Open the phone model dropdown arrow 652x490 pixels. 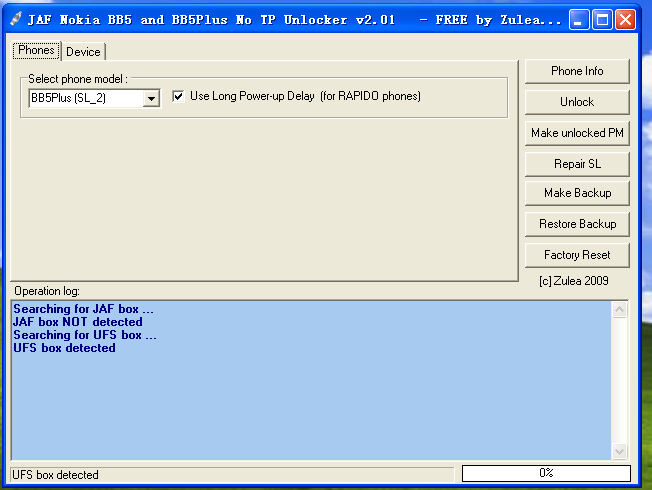click(x=151, y=99)
